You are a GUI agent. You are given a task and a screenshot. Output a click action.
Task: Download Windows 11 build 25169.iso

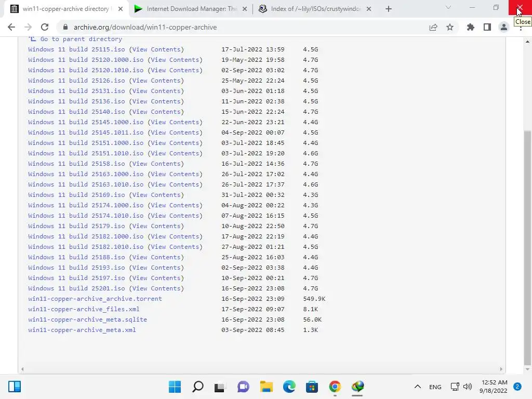click(76, 195)
